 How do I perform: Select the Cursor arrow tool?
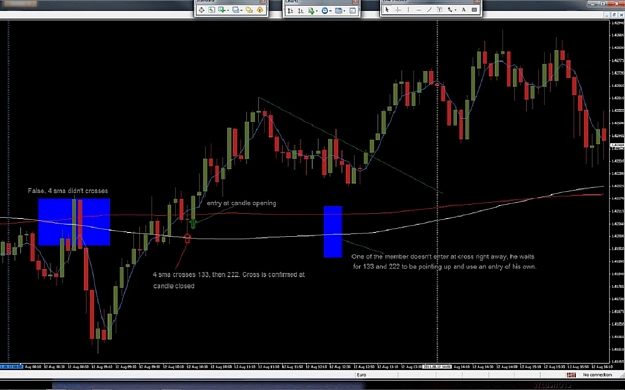click(x=387, y=10)
